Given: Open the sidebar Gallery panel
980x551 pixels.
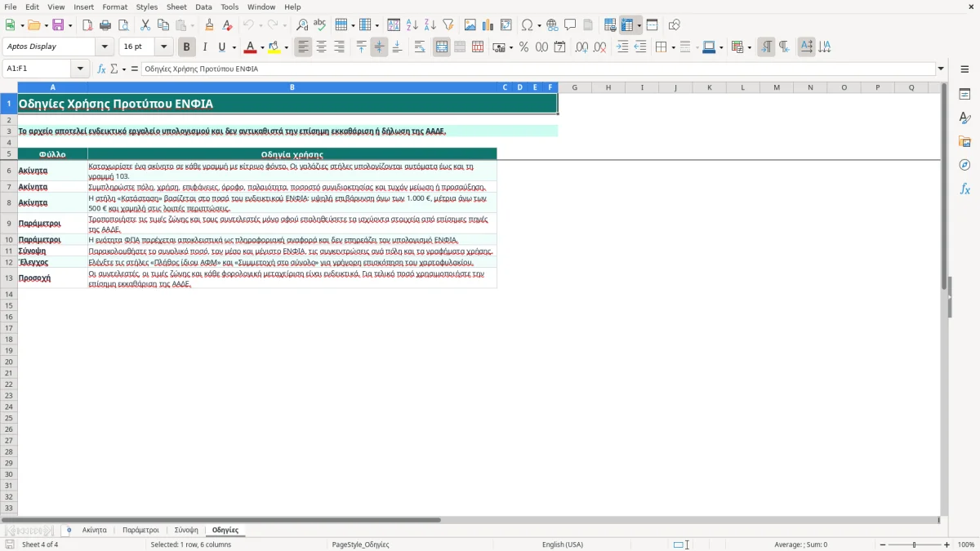Looking at the screenshot, I should pyautogui.click(x=964, y=141).
